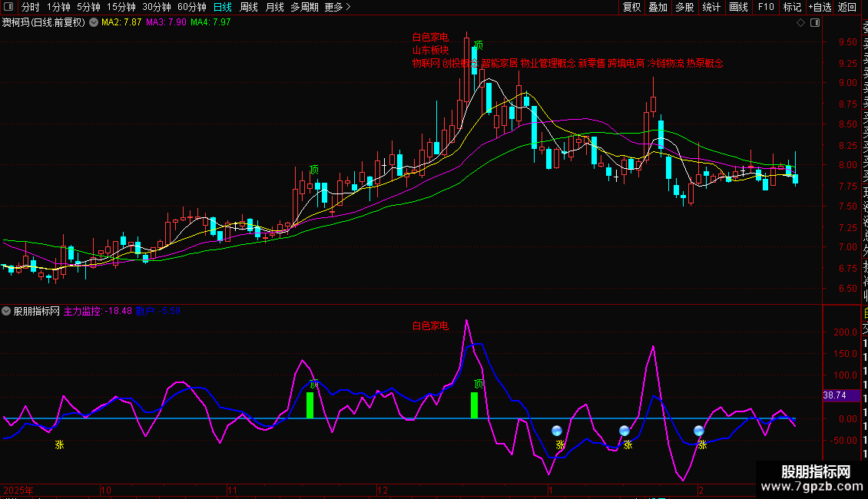Image resolution: width=868 pixels, height=499 pixels.
Task: Click the 澳柯玛(日线.前复权) chart title
Action: tap(44, 23)
